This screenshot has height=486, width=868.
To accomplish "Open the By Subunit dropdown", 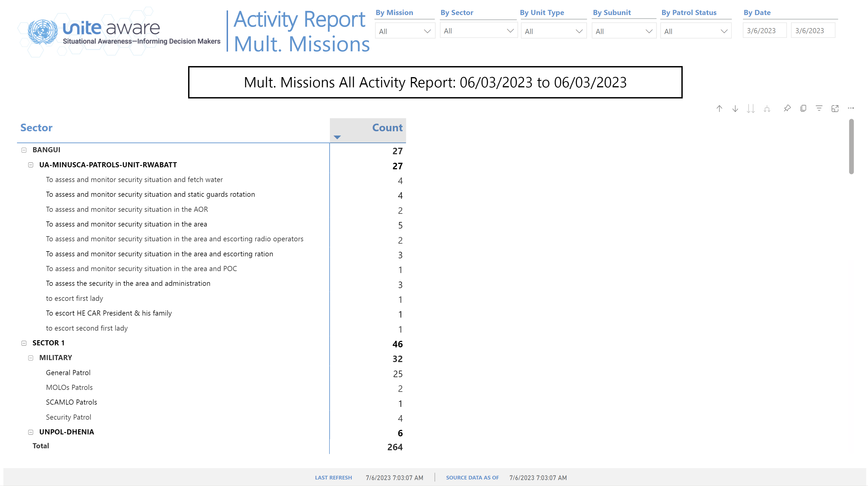I will click(x=624, y=31).
